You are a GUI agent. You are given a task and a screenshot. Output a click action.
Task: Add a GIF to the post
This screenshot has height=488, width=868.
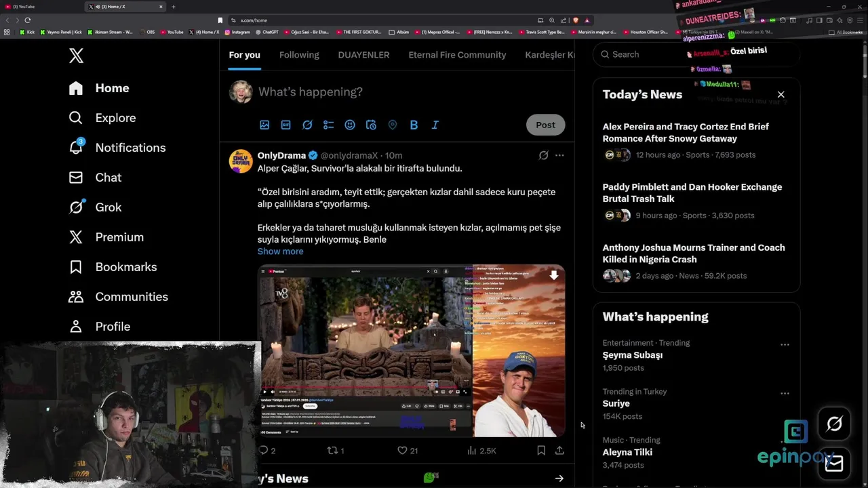pyautogui.click(x=285, y=125)
